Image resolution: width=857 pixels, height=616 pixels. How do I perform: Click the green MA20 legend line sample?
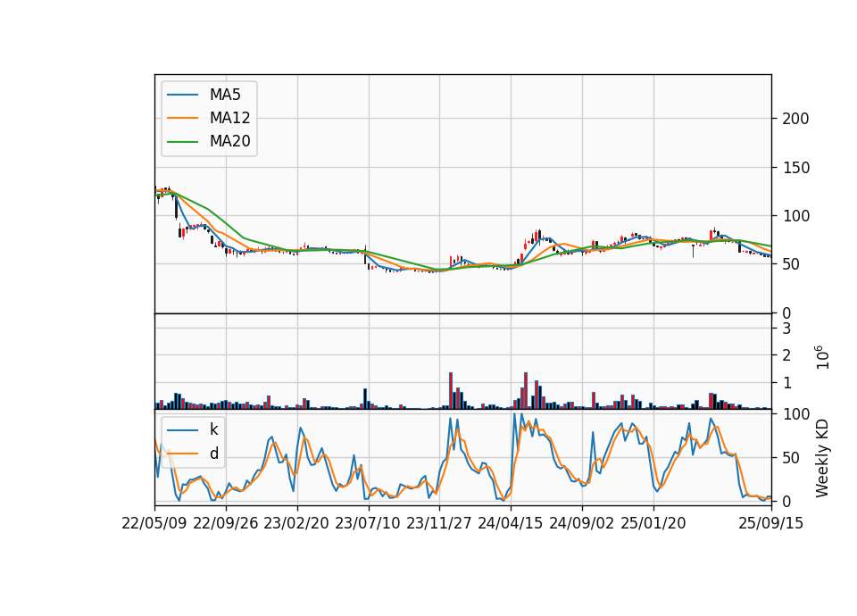pyautogui.click(x=182, y=141)
